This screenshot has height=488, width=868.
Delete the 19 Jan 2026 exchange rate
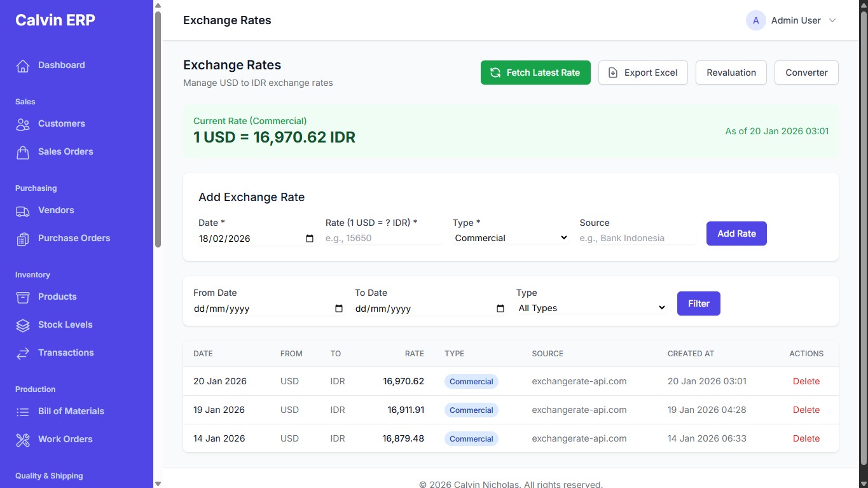coord(806,410)
